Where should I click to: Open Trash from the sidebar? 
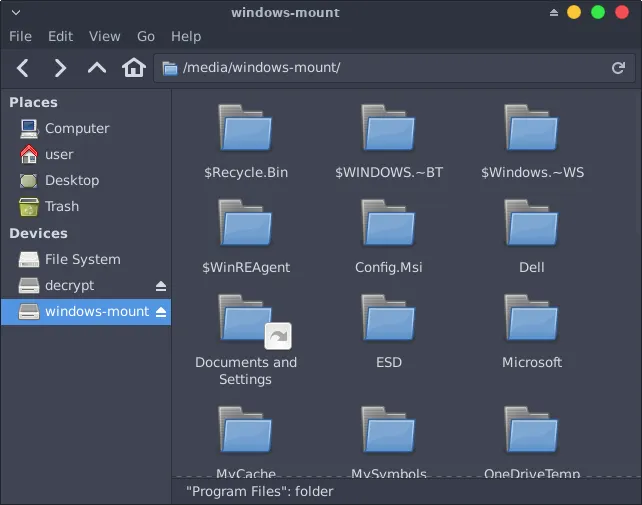[61, 206]
